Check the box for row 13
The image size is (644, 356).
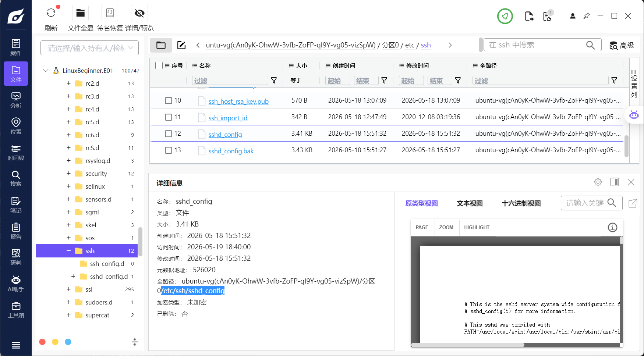click(169, 150)
